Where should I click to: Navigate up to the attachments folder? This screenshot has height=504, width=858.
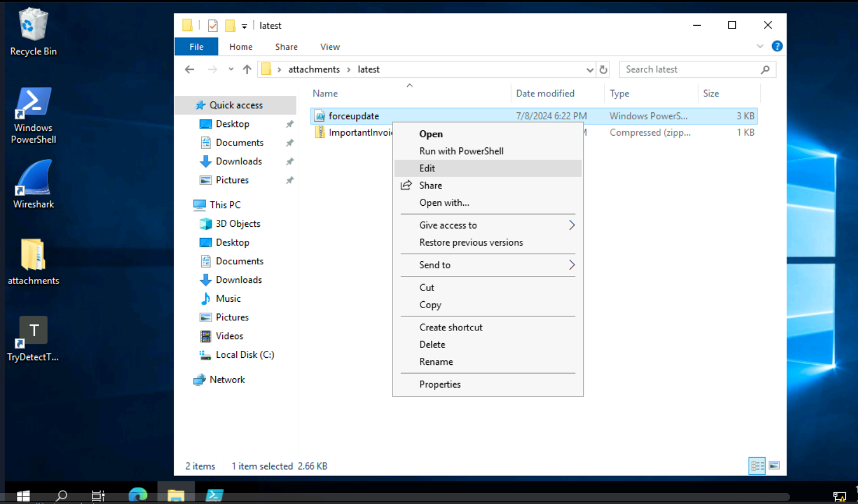coord(246,69)
